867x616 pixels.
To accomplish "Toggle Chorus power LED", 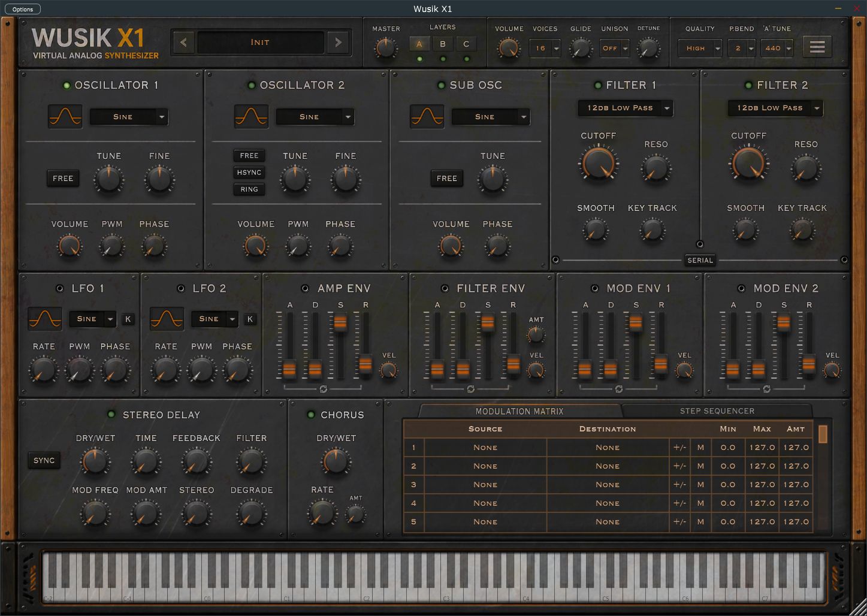I will 311,414.
